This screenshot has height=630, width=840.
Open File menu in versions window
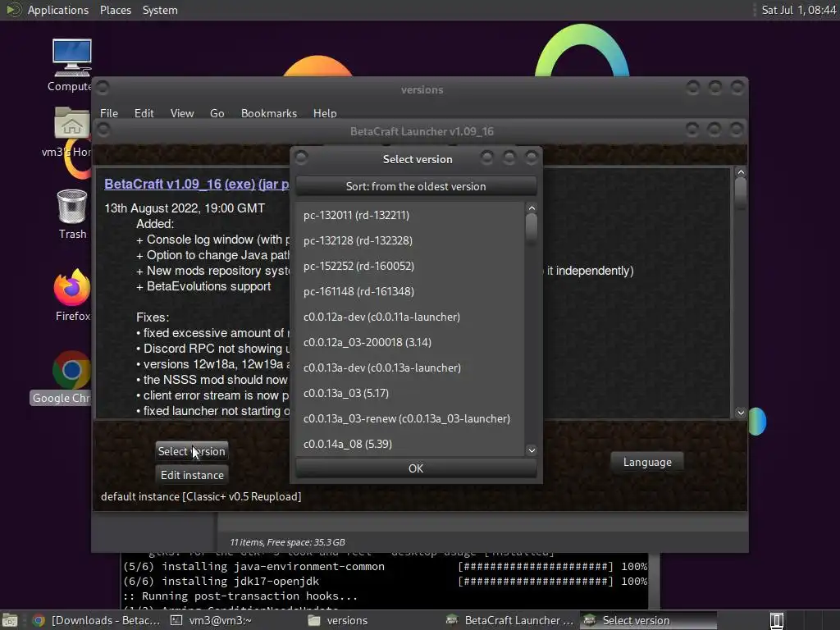tap(109, 113)
